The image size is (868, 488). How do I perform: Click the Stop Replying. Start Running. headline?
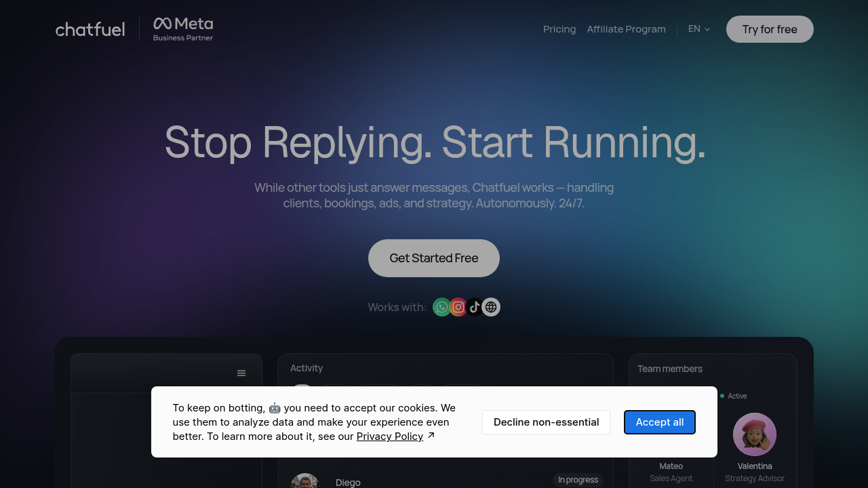(x=435, y=142)
